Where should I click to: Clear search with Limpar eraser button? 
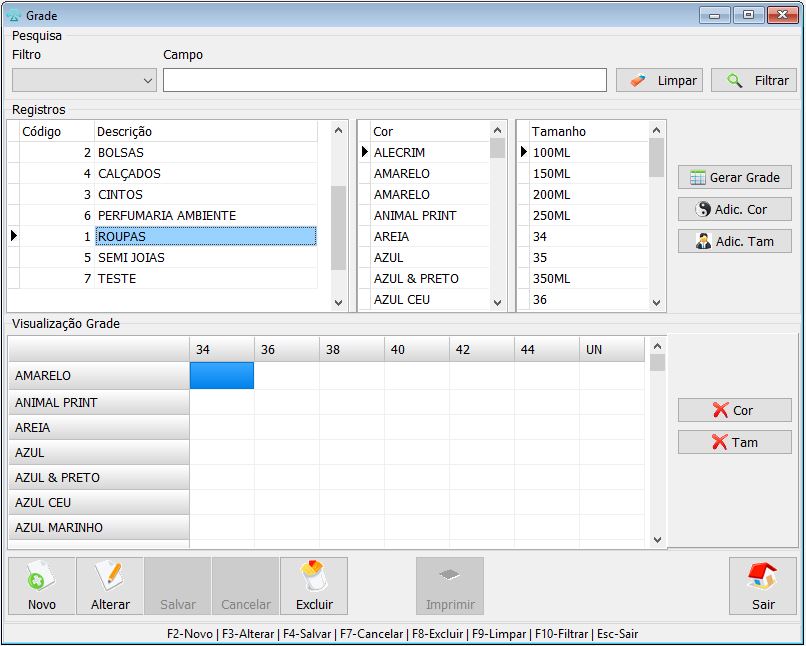pyautogui.click(x=659, y=80)
